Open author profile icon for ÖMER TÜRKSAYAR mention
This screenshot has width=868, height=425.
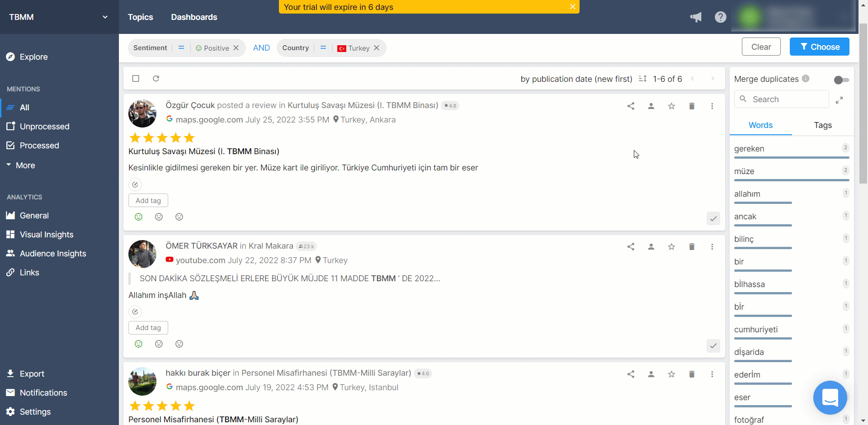tap(651, 246)
